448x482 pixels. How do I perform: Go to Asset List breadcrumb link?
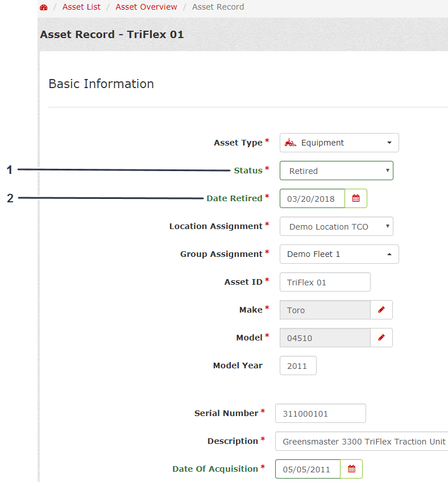81,7
